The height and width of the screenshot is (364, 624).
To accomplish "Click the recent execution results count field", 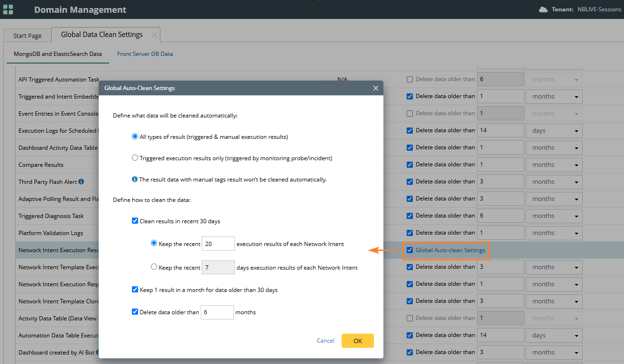I will click(218, 244).
